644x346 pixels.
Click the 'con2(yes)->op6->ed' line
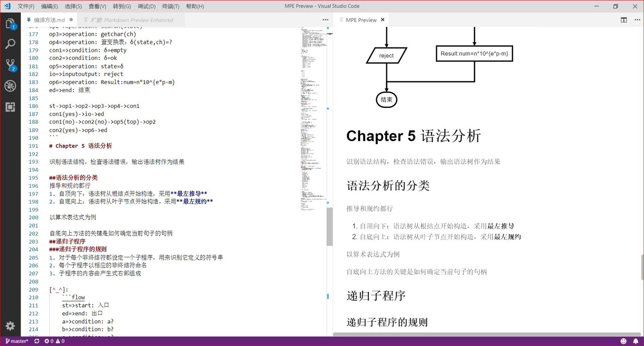pyautogui.click(x=78, y=130)
